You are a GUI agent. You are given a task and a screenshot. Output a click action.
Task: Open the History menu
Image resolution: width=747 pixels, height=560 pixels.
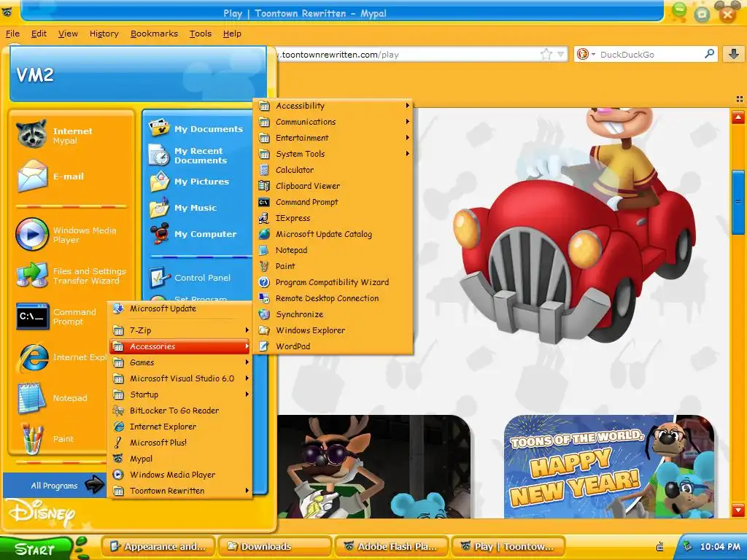(104, 34)
